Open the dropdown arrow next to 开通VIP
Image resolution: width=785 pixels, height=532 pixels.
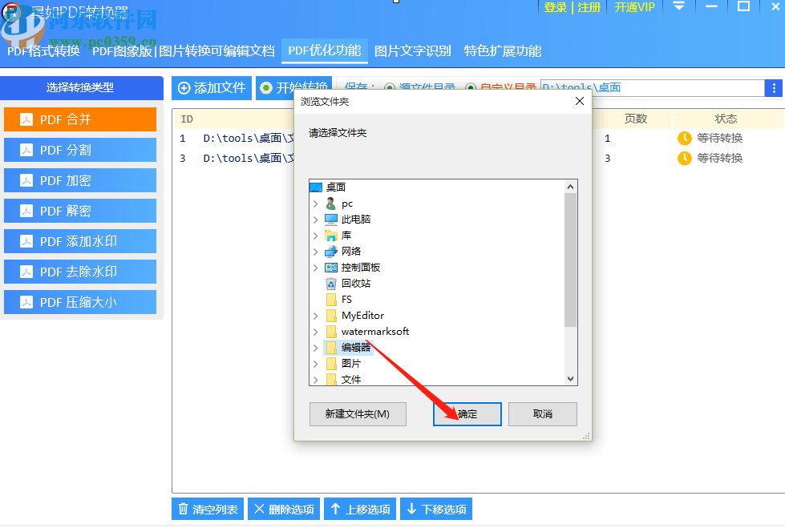point(680,6)
